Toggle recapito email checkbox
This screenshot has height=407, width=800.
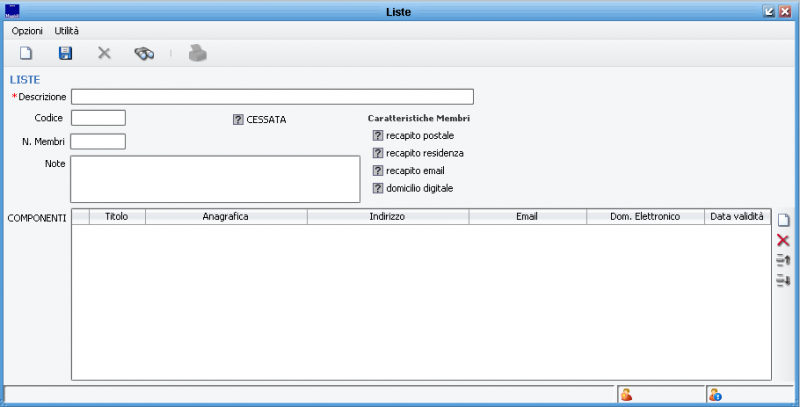[x=378, y=171]
